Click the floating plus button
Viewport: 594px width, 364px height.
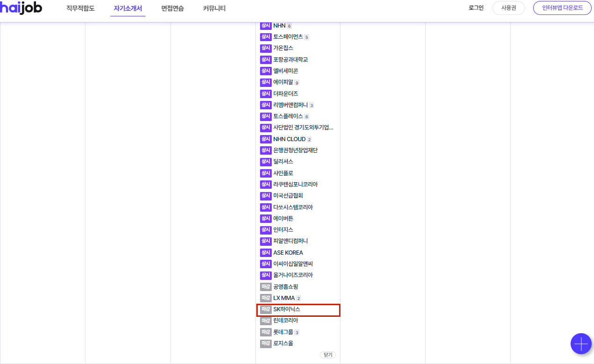tap(581, 344)
